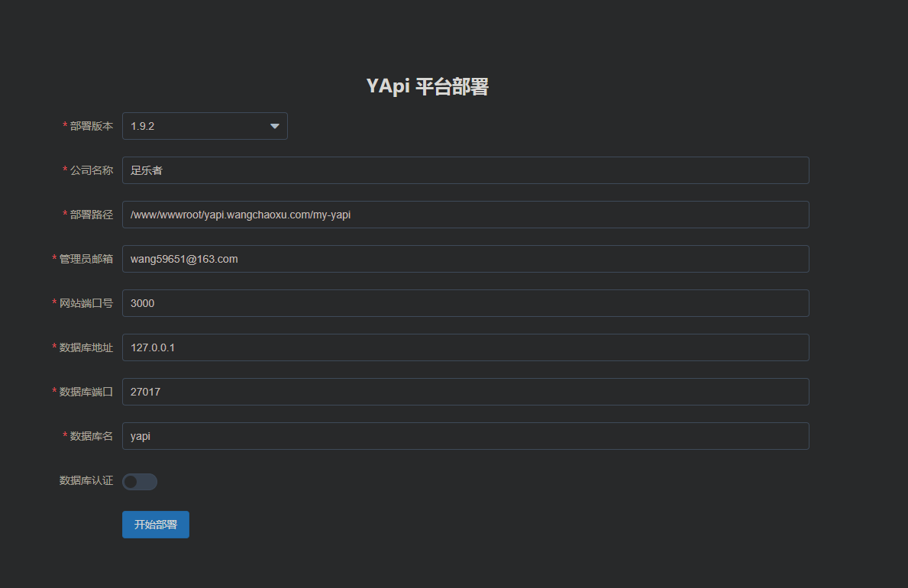Click the 数据库地址 field with 127.0.0.1
Screen dimensions: 908x588
click(466, 347)
